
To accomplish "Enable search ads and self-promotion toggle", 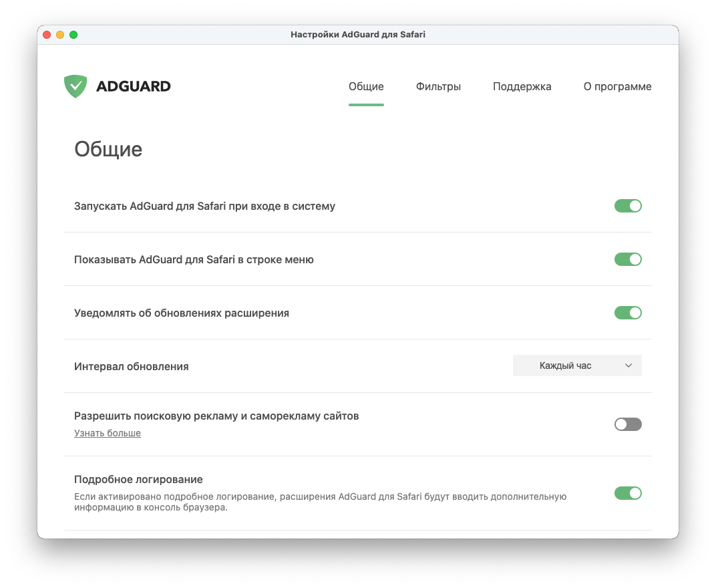I will click(x=628, y=424).
